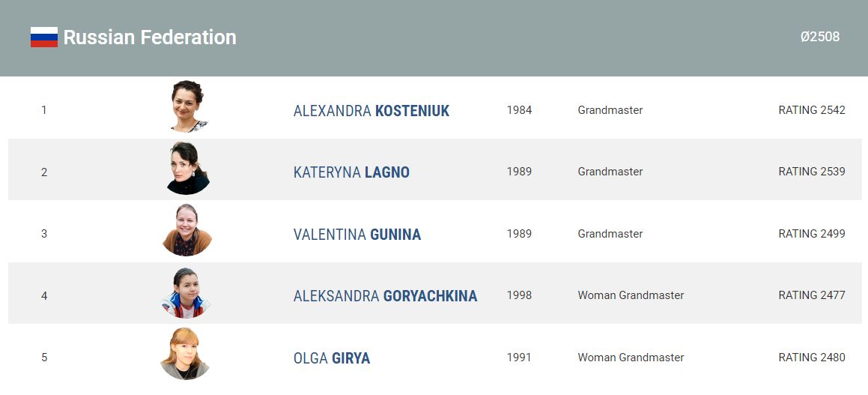Click Kosteniuk's Rating 2542 text
Viewport: 868px width, 395px height.
click(812, 110)
